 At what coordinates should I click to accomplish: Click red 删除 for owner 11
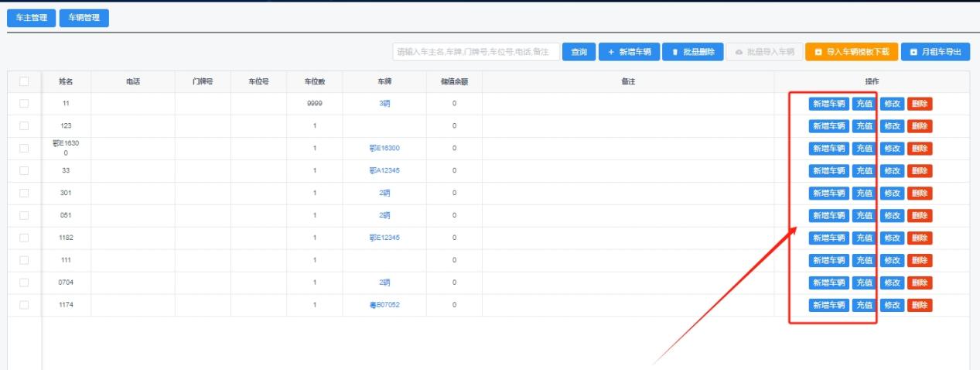(920, 104)
